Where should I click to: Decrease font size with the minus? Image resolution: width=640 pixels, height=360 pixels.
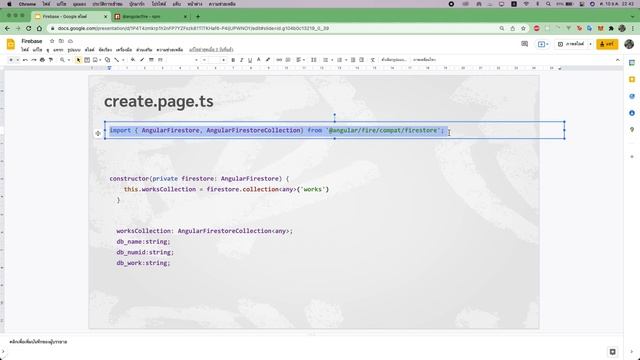[x=204, y=60]
